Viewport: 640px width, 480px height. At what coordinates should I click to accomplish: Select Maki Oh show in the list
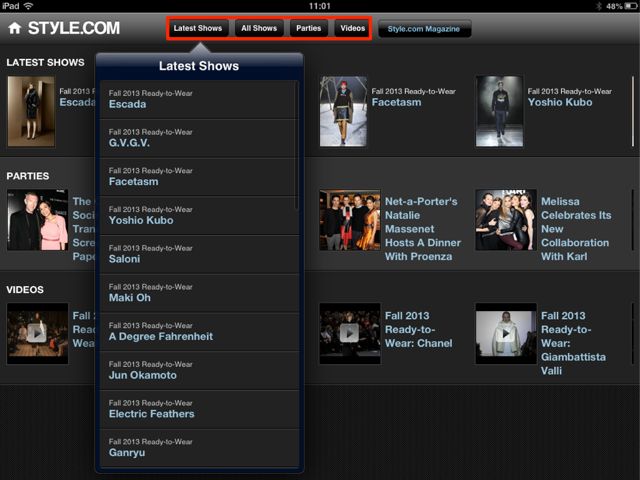[199, 293]
